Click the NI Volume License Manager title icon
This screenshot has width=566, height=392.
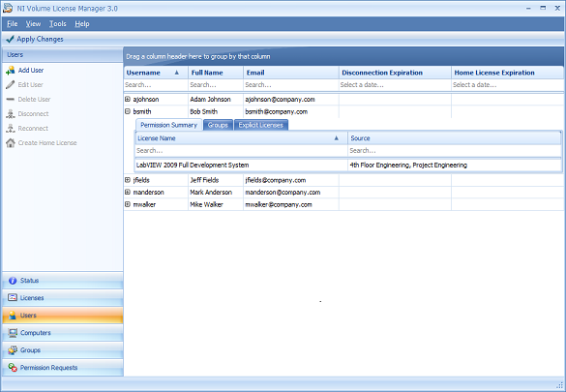click(x=8, y=8)
